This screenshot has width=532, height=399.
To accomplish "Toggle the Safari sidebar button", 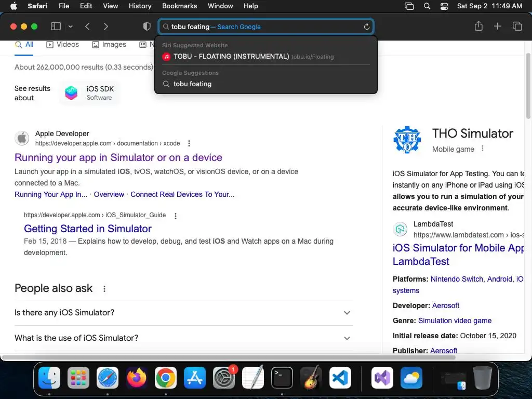I will tap(56, 26).
